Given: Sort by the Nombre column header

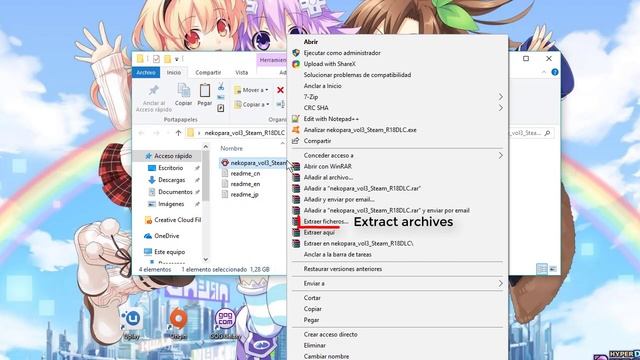Looking at the screenshot, I should (231, 149).
